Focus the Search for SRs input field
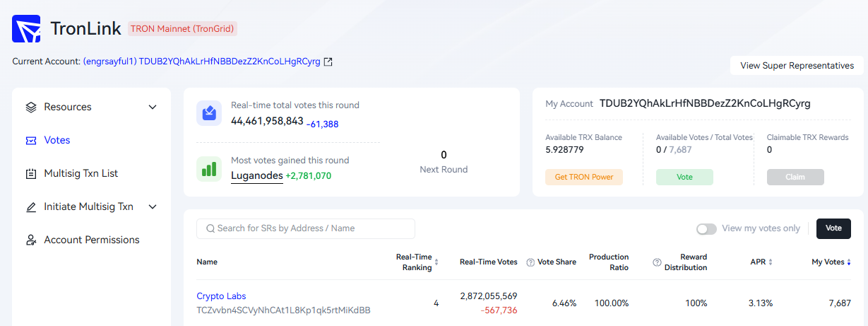This screenshot has height=326, width=868. coord(306,228)
